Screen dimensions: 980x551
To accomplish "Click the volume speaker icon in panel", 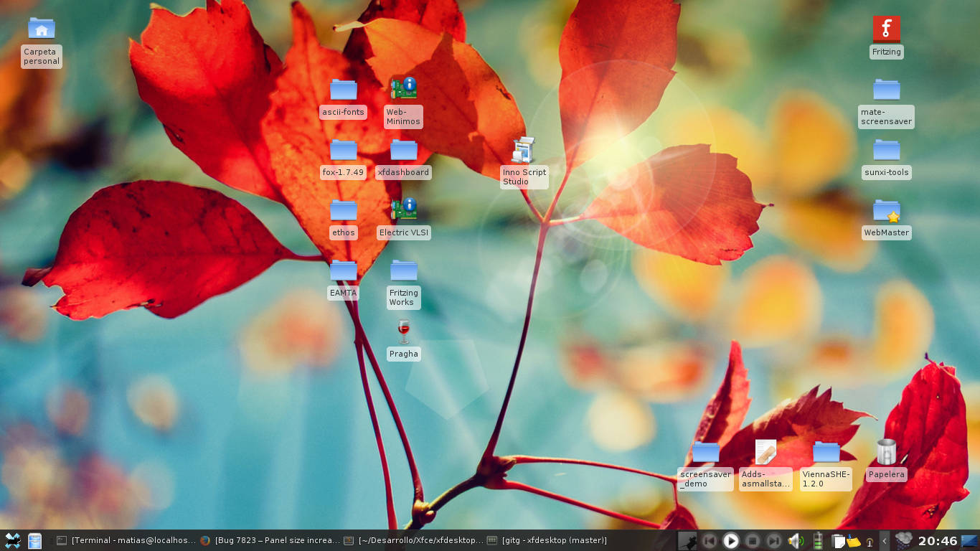I will 795,541.
